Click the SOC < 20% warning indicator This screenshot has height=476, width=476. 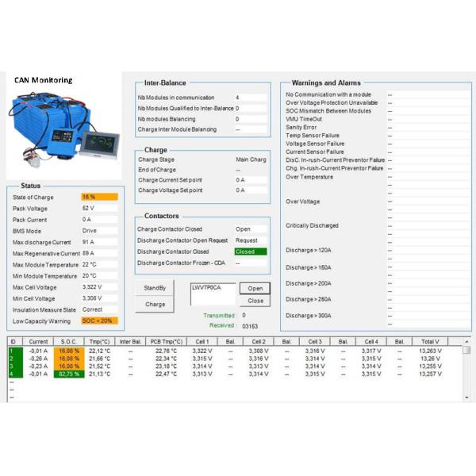click(99, 321)
